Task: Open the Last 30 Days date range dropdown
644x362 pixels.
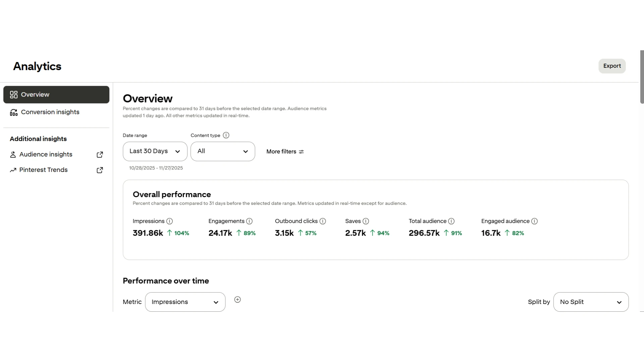Action: point(155,151)
